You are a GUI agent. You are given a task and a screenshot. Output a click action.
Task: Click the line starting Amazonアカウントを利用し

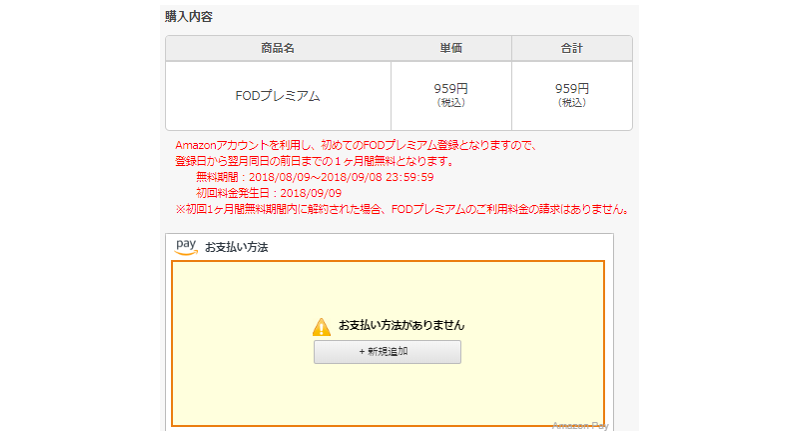[x=356, y=145]
